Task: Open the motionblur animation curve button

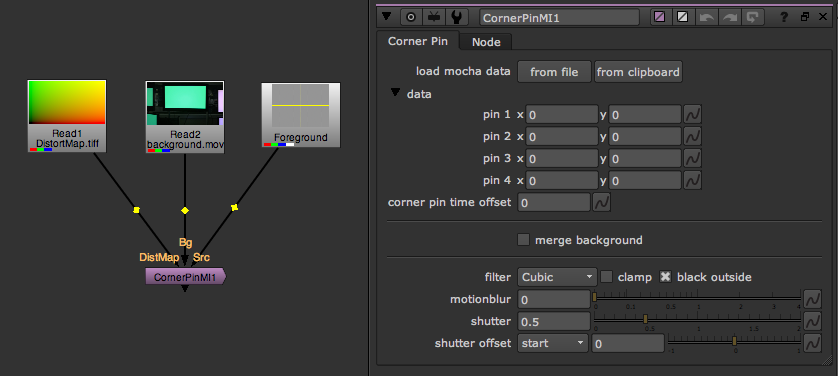Action: 812,299
